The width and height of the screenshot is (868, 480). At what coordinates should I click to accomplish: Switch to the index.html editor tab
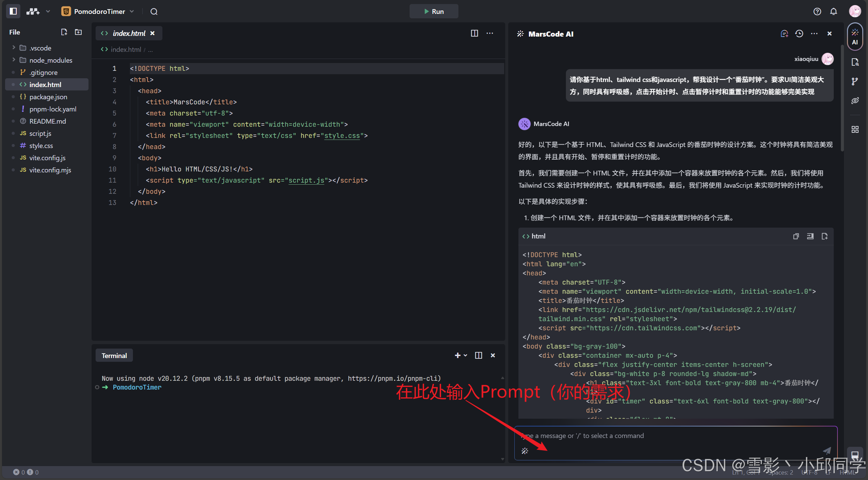[x=129, y=33]
